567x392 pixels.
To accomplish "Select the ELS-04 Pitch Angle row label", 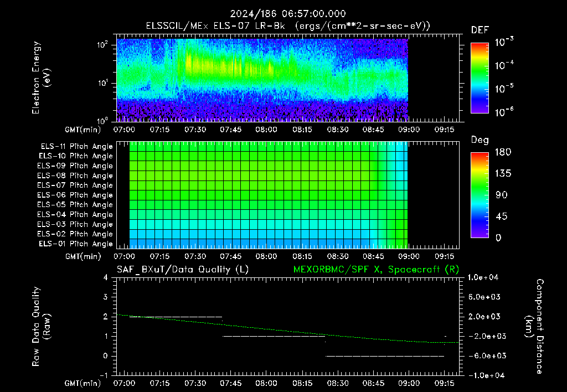I will 75,215.
